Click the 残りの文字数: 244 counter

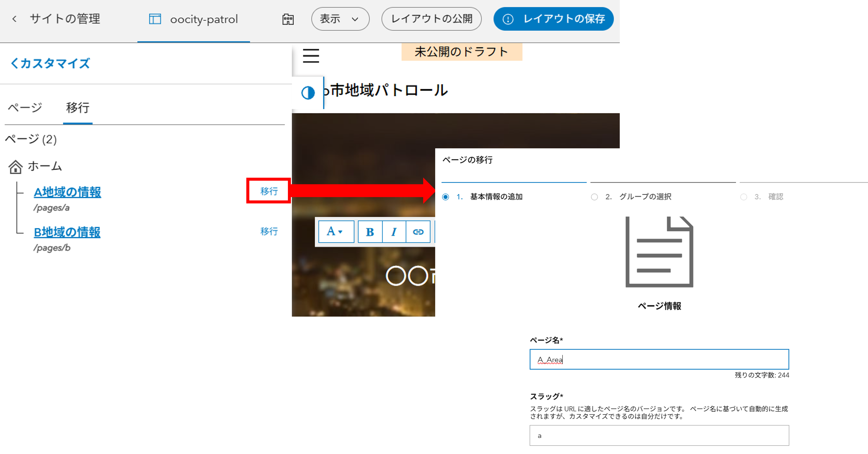(x=762, y=375)
